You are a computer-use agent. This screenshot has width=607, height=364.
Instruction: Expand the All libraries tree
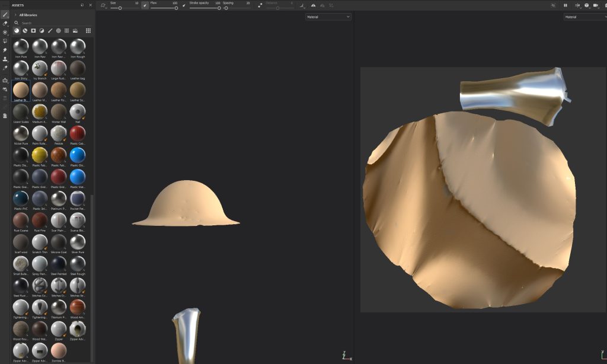(x=15, y=14)
